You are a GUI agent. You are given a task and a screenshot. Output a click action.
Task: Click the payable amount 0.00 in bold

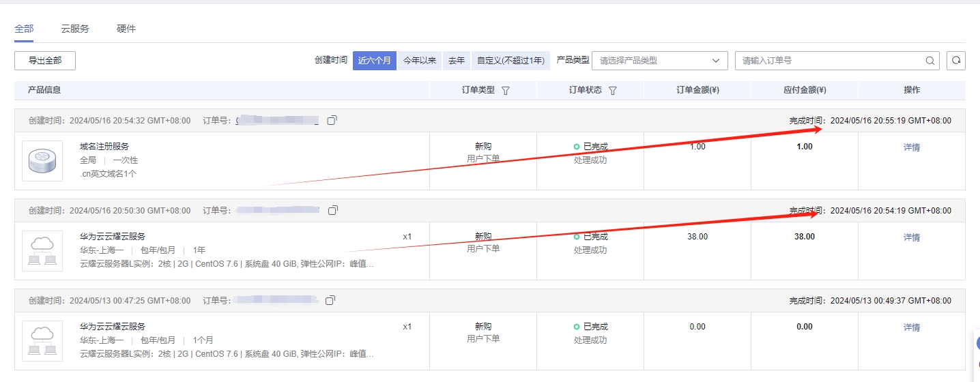805,327
